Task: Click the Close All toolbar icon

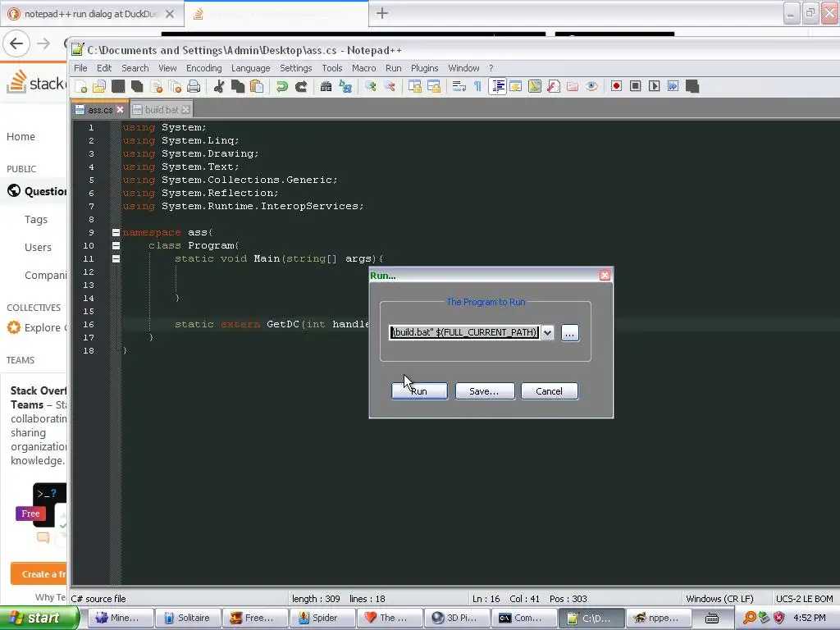Action: pos(175,86)
